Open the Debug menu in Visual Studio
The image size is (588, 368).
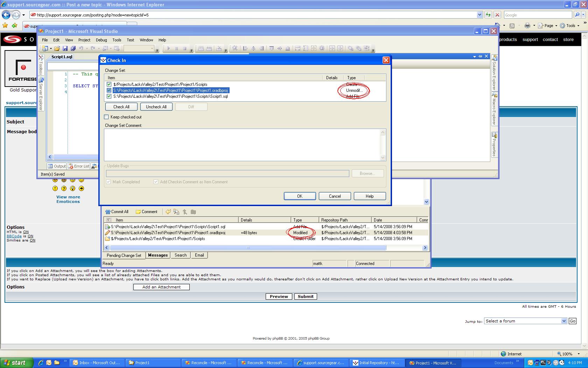click(101, 40)
